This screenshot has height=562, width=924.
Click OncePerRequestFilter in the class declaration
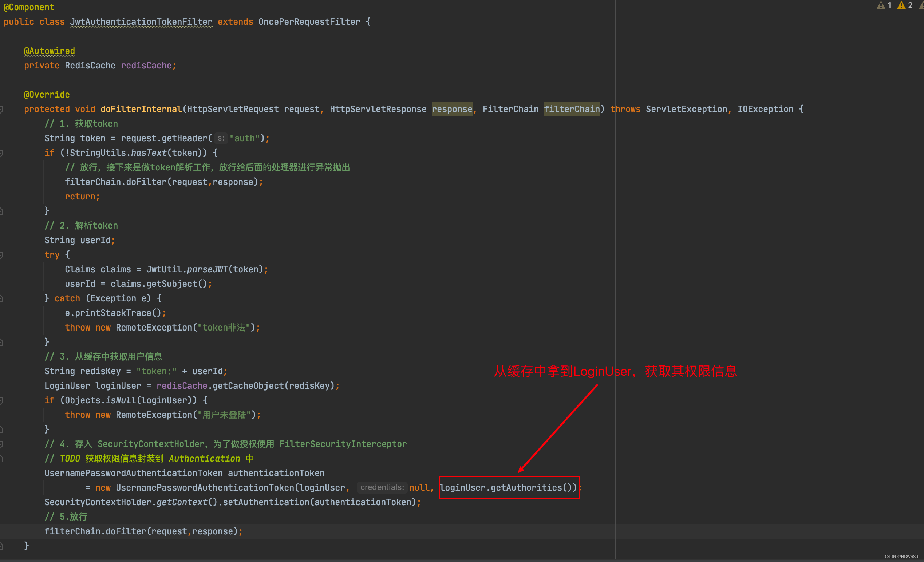pyautogui.click(x=309, y=22)
